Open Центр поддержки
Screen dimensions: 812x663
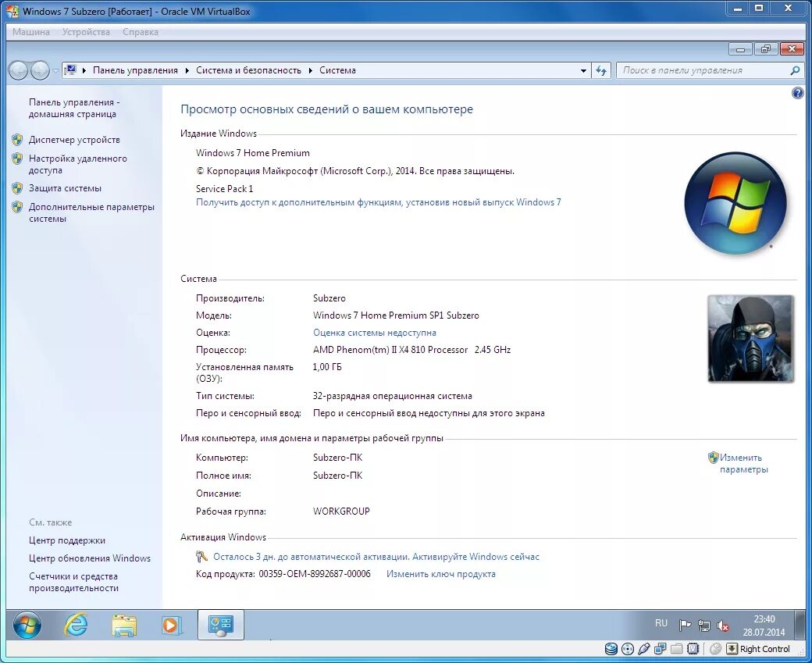tap(67, 540)
